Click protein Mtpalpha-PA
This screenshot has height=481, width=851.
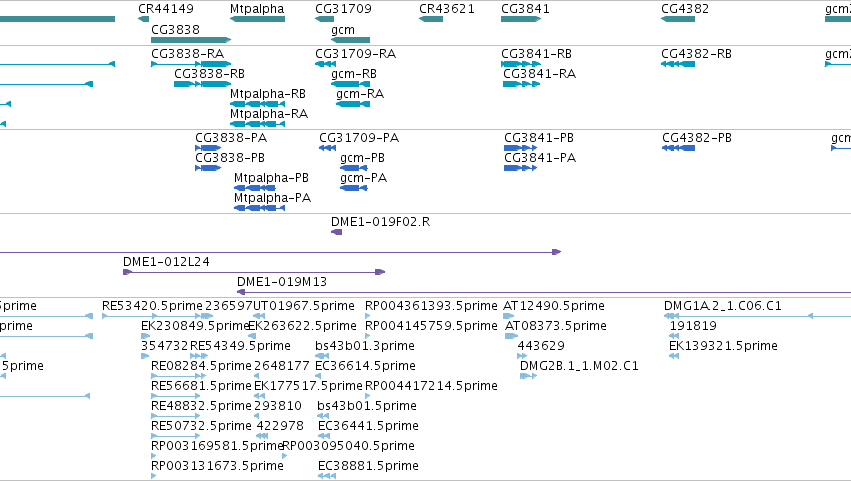pos(272,198)
